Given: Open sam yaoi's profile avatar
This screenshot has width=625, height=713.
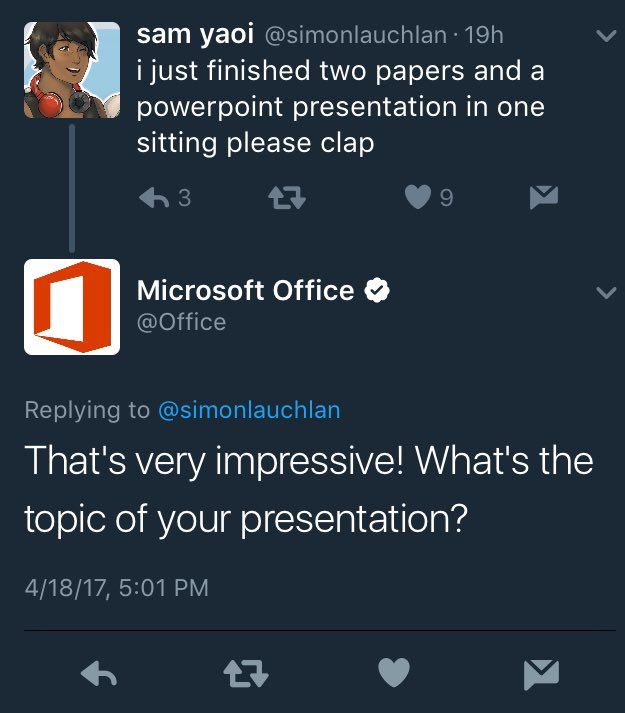Looking at the screenshot, I should click(72, 70).
